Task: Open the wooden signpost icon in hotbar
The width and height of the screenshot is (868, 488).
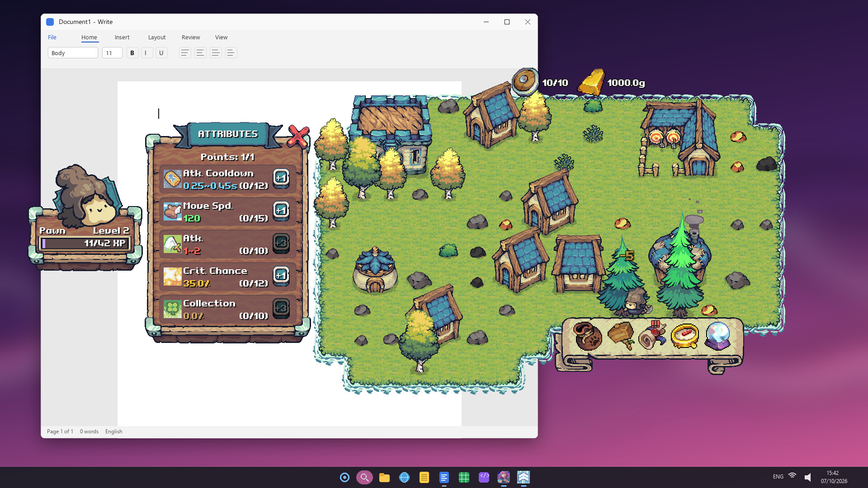Action: tap(621, 336)
